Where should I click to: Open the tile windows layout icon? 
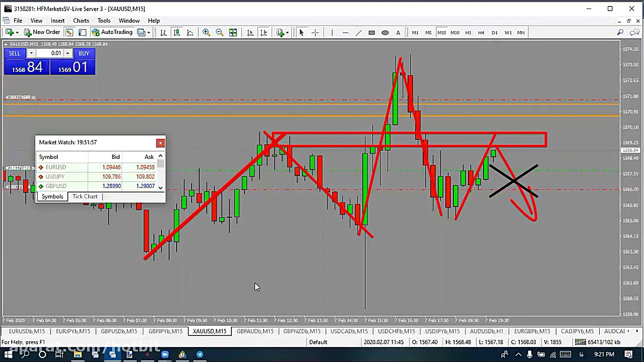[233, 33]
